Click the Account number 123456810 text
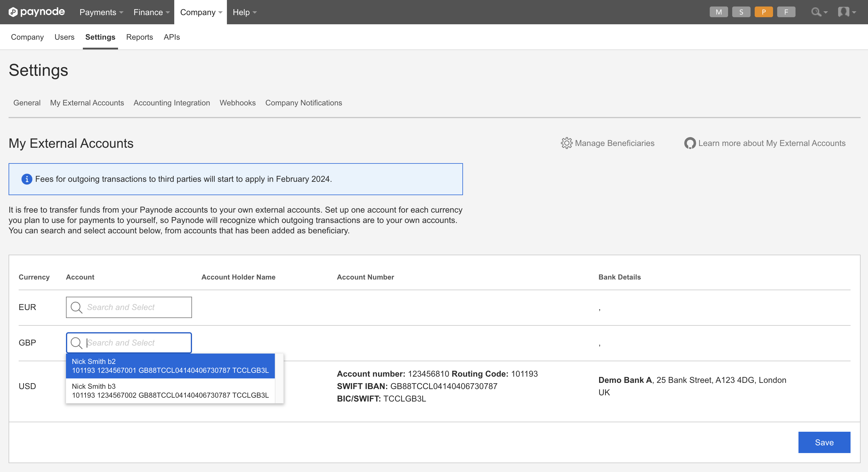 pyautogui.click(x=393, y=374)
